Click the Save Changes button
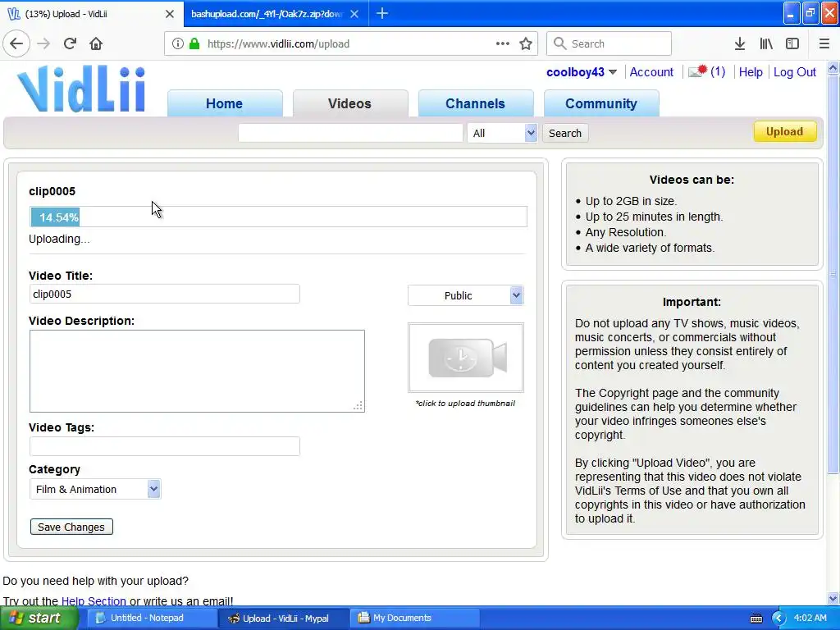 pyautogui.click(x=71, y=527)
